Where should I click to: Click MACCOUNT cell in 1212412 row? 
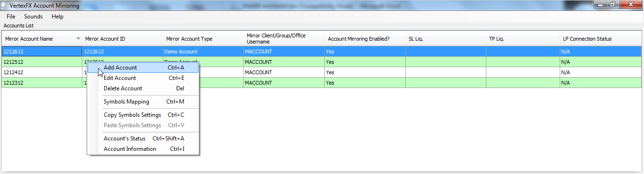pos(284,72)
